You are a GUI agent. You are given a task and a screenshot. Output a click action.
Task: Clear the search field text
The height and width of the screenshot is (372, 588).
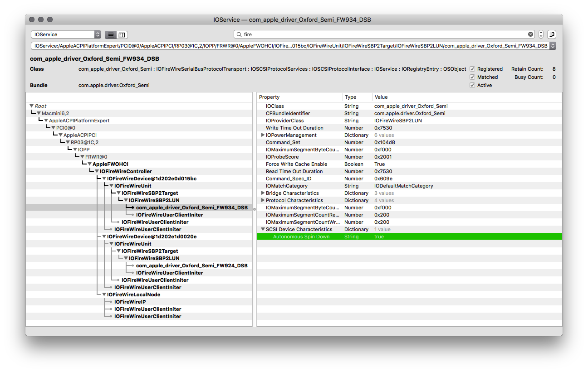(x=530, y=34)
